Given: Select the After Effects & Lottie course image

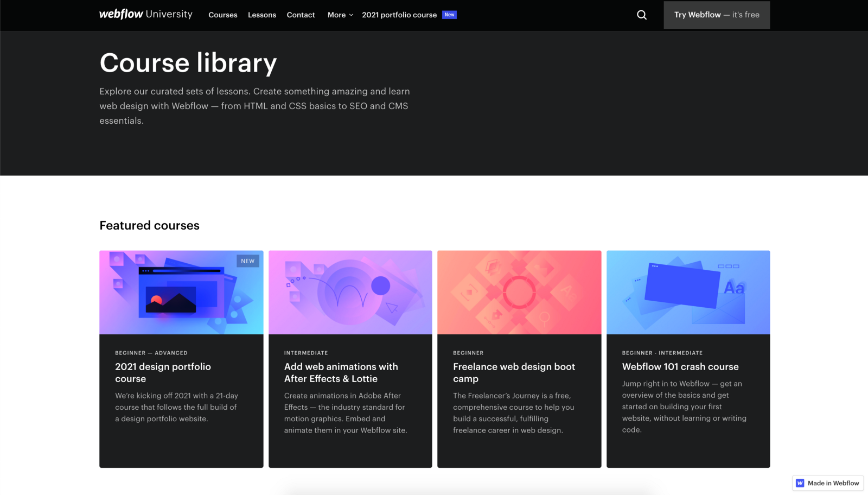Looking at the screenshot, I should pos(350,291).
